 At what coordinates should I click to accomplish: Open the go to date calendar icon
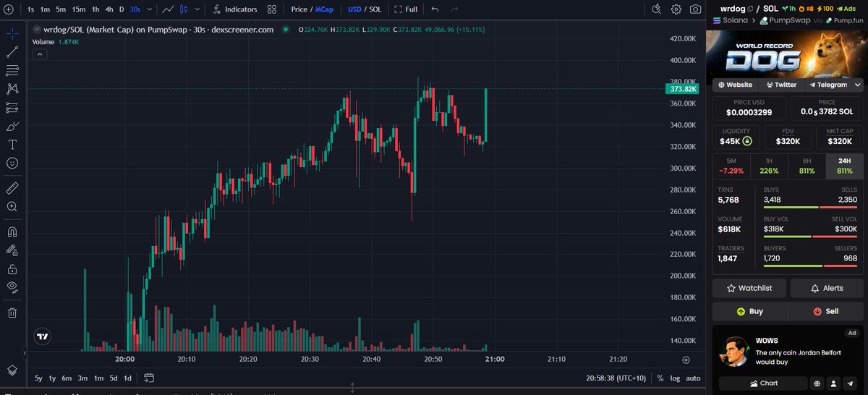click(149, 378)
